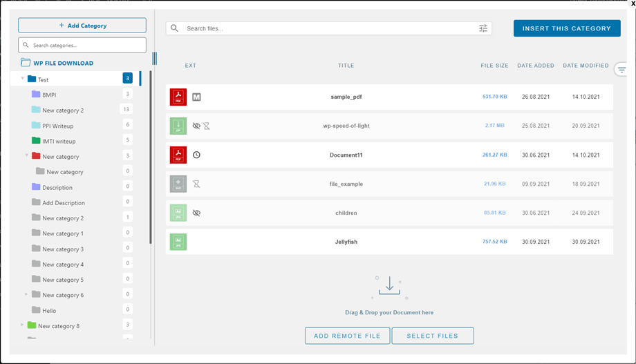
Task: Toggle hidden eye icon on wp-speed-of-light row
Action: pyautogui.click(x=196, y=126)
